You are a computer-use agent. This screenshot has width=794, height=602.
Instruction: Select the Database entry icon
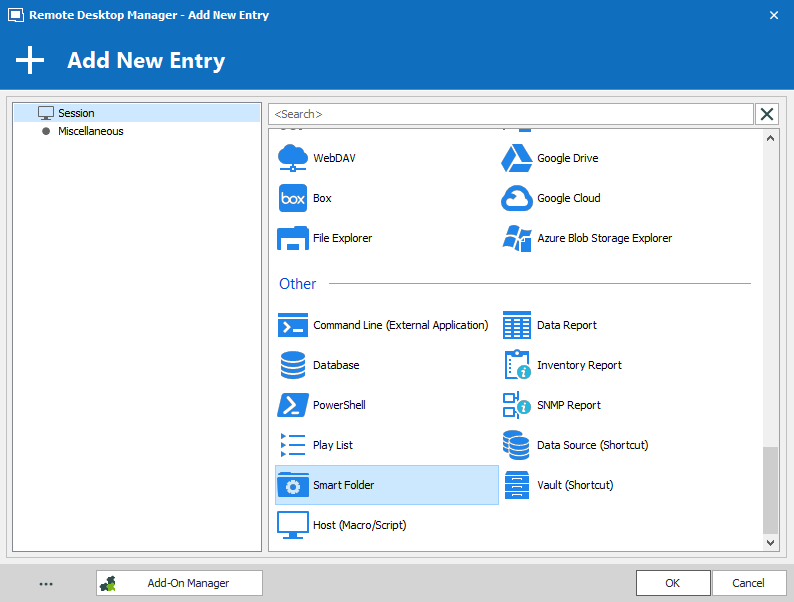tap(292, 365)
